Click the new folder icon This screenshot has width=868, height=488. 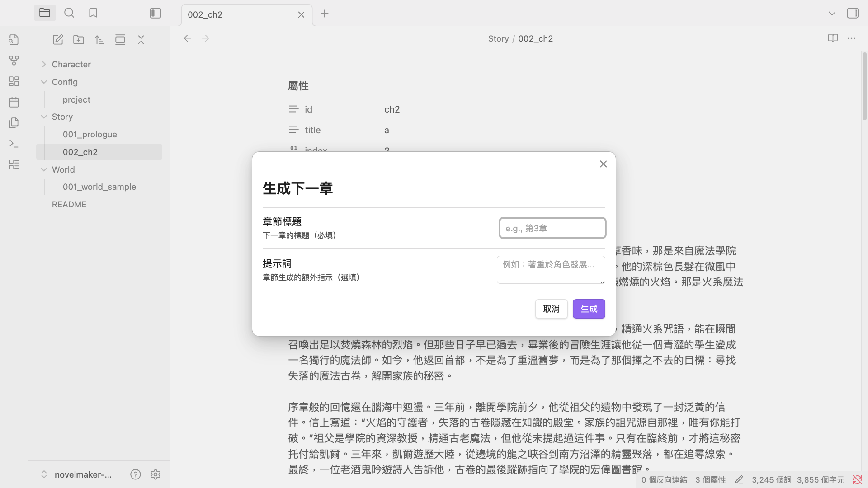pos(79,40)
